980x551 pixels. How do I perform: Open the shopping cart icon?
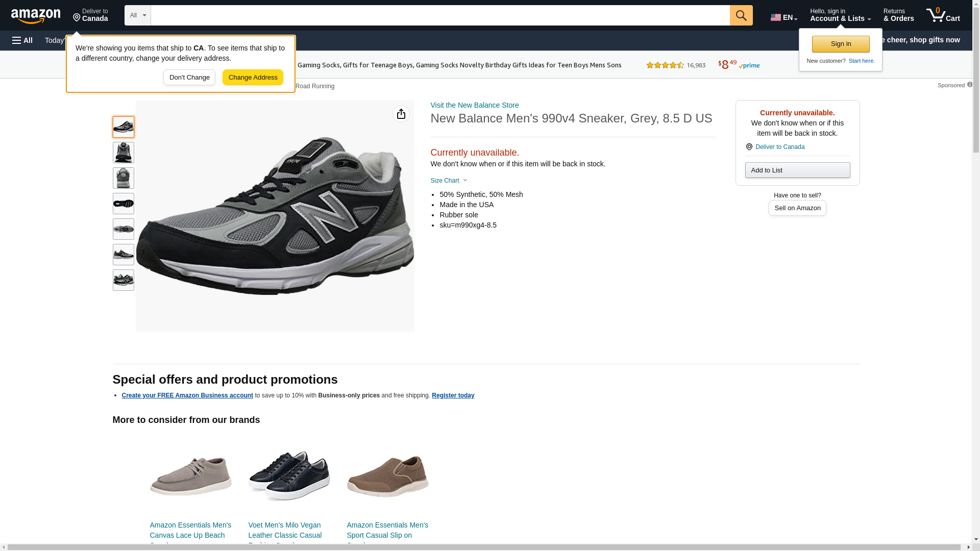tap(943, 15)
